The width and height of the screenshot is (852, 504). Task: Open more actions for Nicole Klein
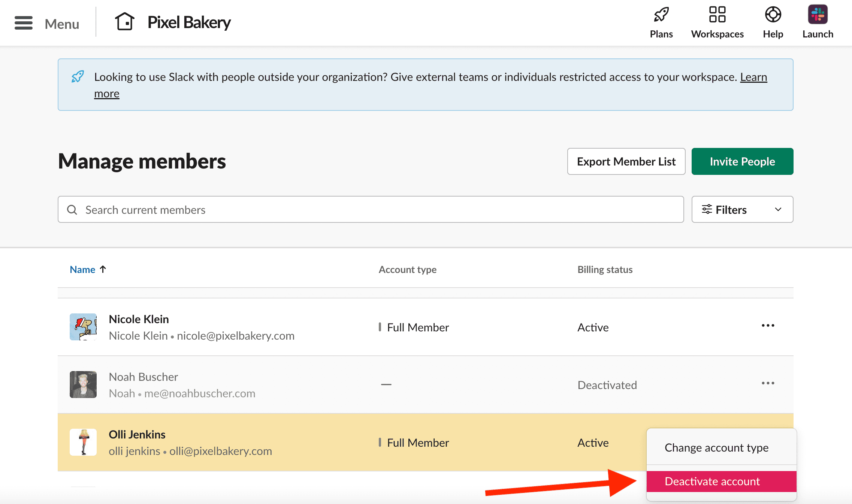[768, 326]
